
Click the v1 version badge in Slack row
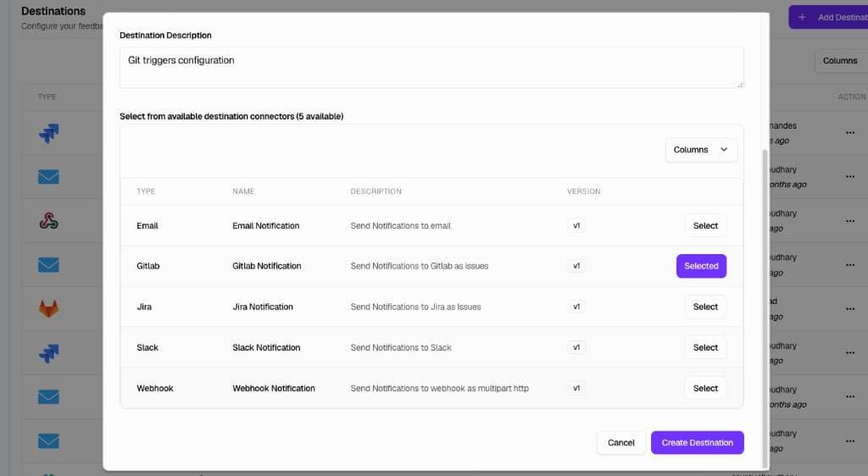point(576,348)
